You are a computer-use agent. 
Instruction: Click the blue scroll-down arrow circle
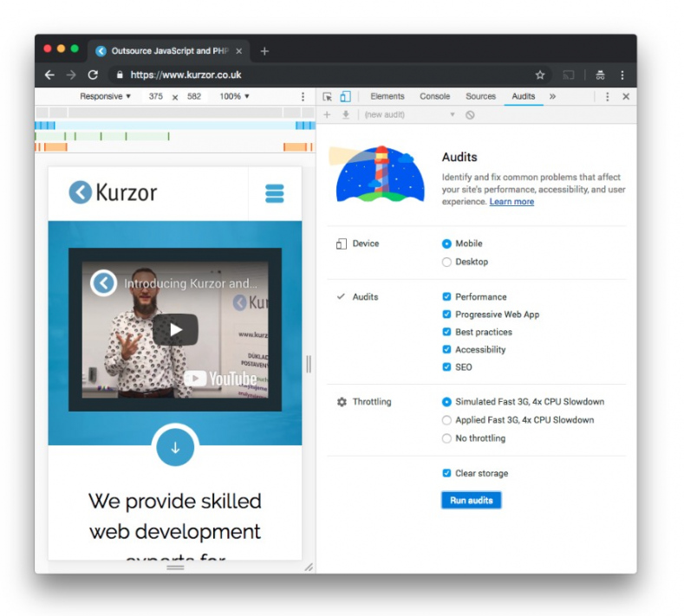175,447
